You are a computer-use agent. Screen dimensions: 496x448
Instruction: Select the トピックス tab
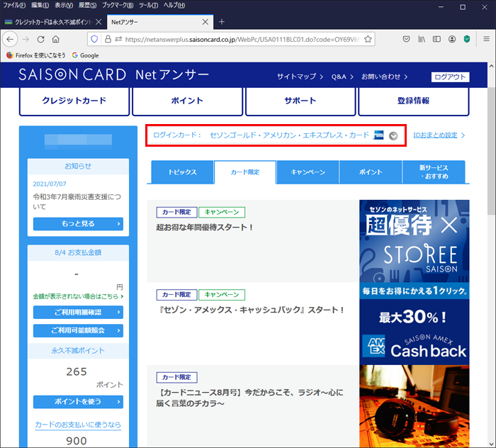[x=182, y=172]
